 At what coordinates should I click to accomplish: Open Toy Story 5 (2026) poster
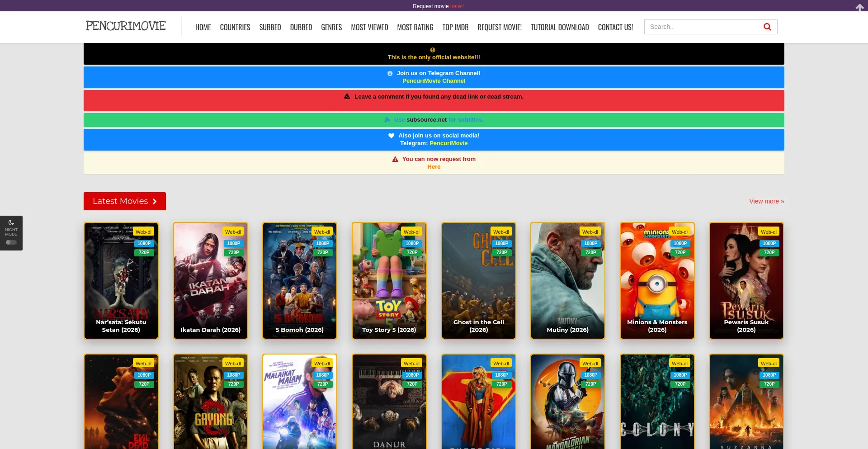pos(389,281)
